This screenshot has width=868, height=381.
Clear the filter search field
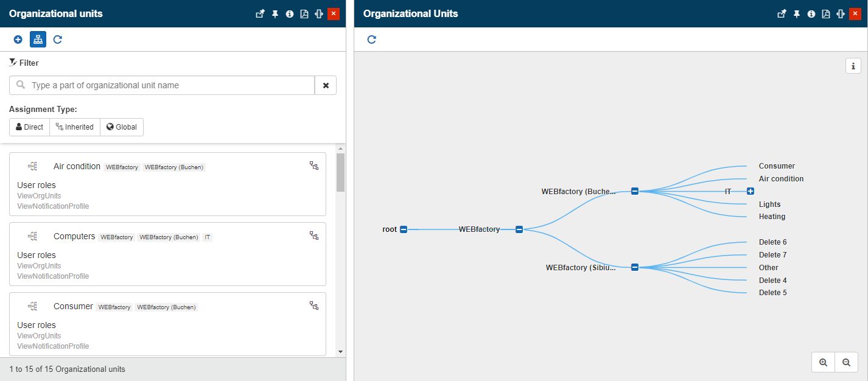tap(326, 86)
